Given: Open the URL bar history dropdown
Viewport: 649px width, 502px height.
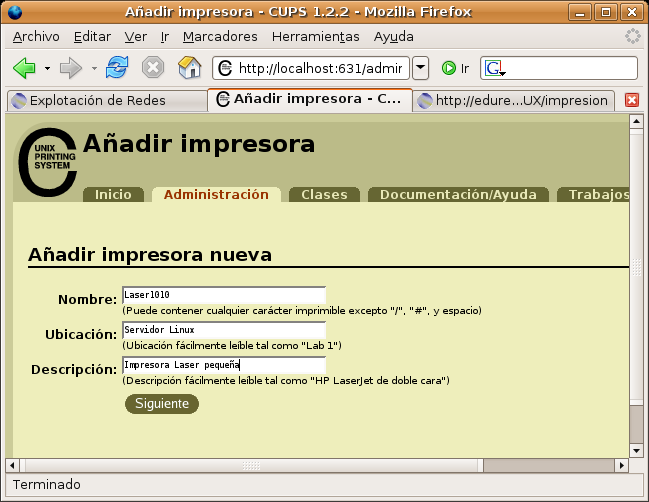Looking at the screenshot, I should click(x=420, y=68).
